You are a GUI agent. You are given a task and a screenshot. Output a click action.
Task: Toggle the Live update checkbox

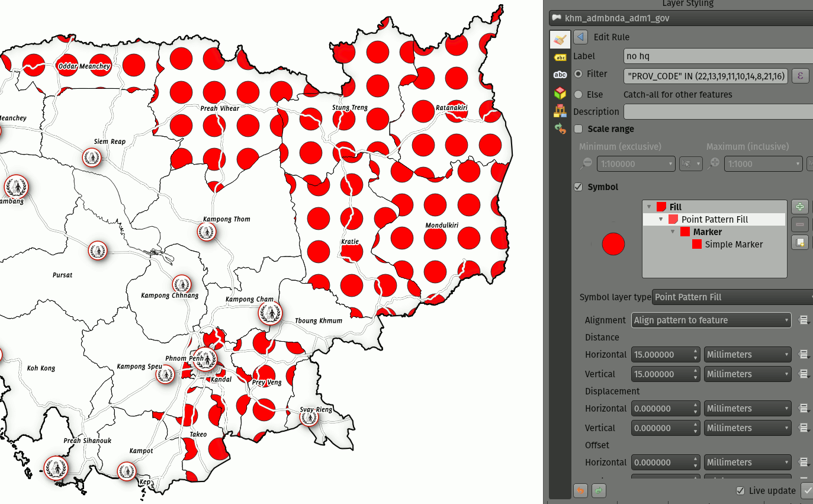[x=740, y=490]
